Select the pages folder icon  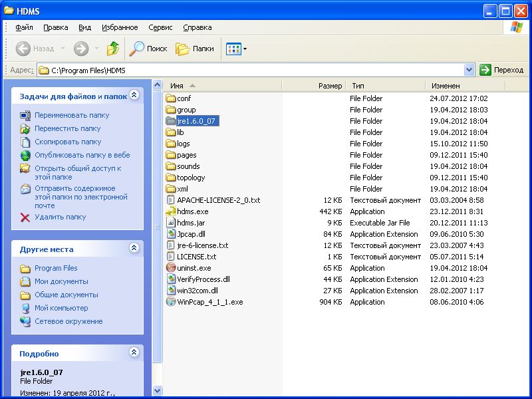(x=171, y=155)
